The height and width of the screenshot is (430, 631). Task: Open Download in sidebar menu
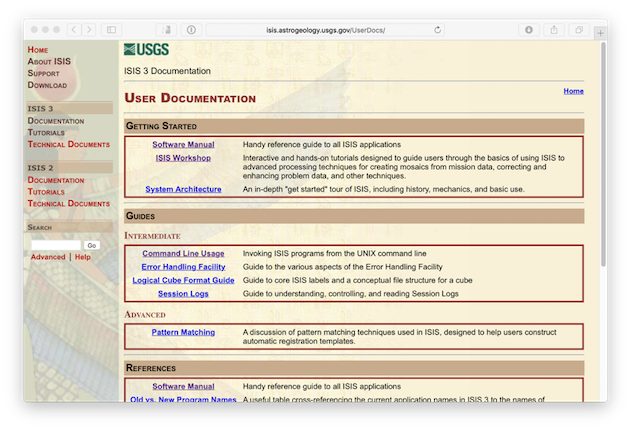click(x=47, y=85)
